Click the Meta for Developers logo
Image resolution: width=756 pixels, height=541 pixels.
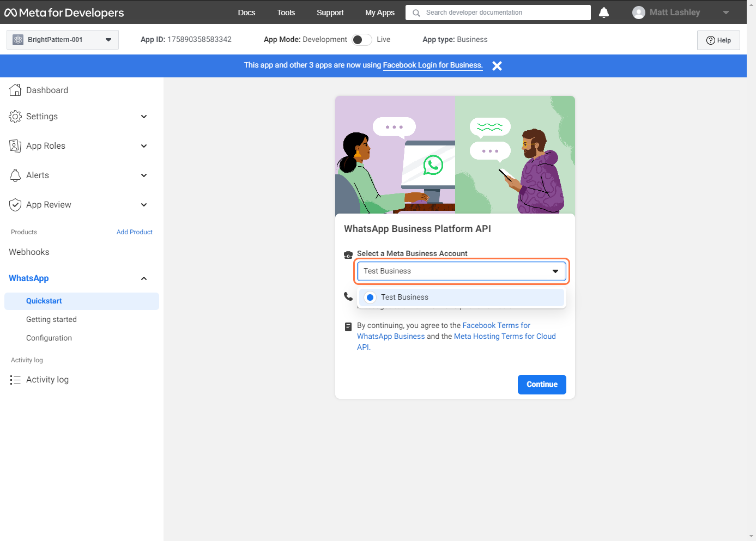[64, 13]
